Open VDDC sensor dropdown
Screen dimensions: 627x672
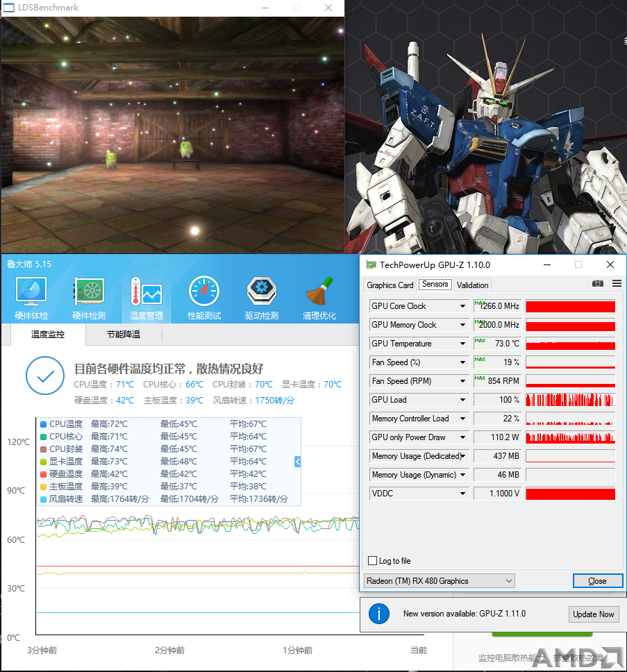pos(462,494)
